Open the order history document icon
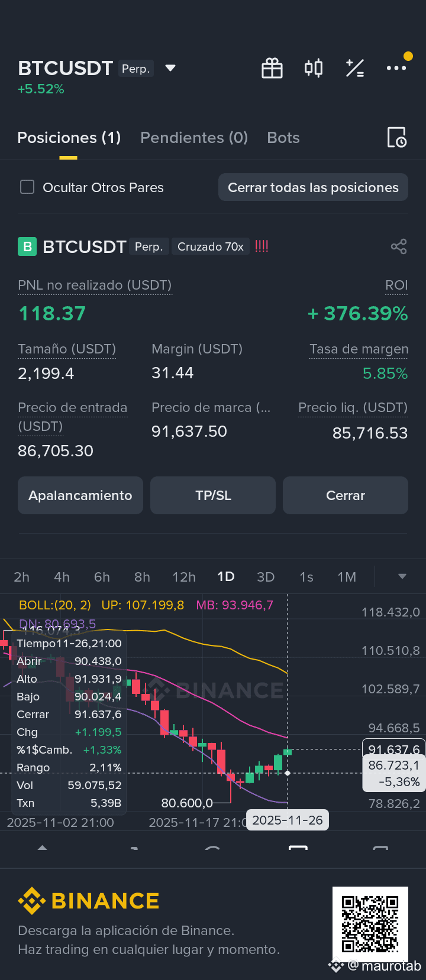Screen dimensions: 426x980 [x=396, y=137]
